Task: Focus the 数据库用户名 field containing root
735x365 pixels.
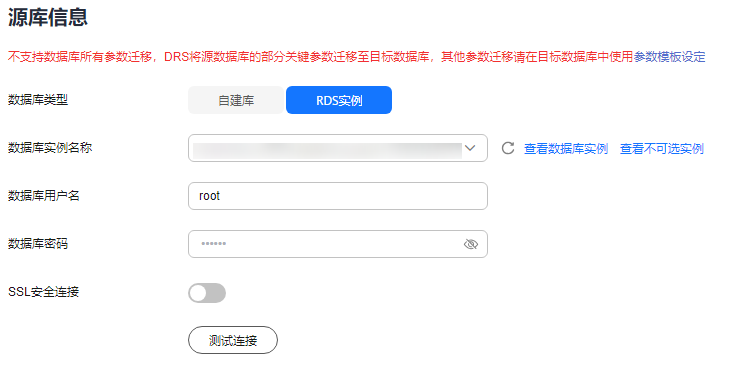Action: tap(338, 196)
